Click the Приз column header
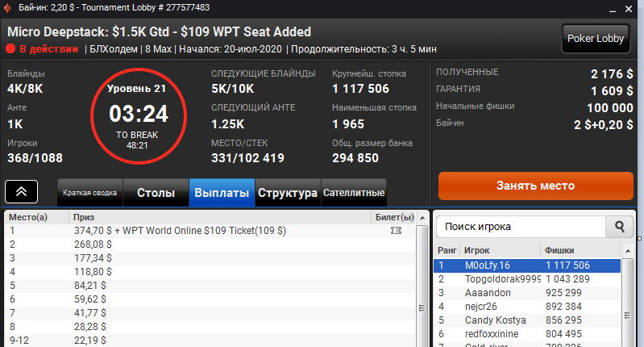 (x=220, y=217)
